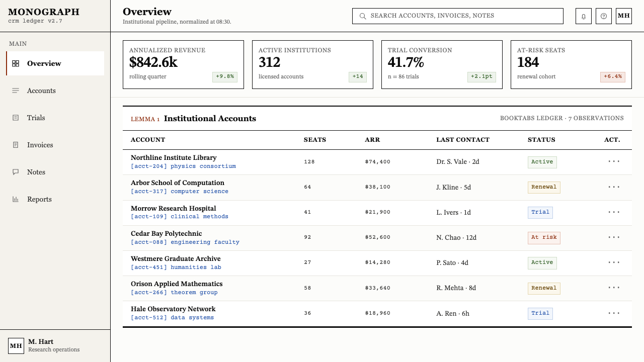
Task: Click the Notes speech bubble icon
Action: pyautogui.click(x=16, y=172)
